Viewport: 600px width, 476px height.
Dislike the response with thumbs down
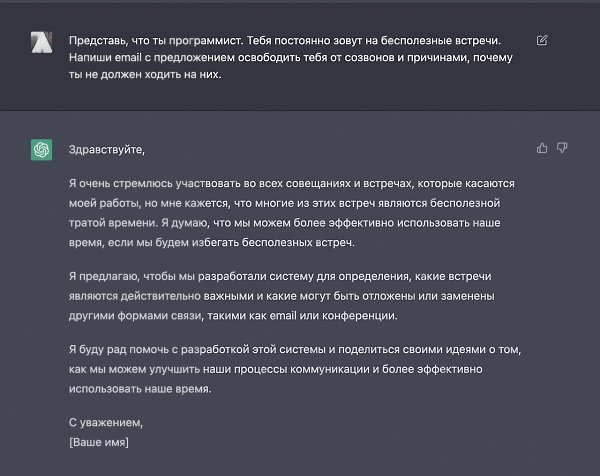click(562, 148)
